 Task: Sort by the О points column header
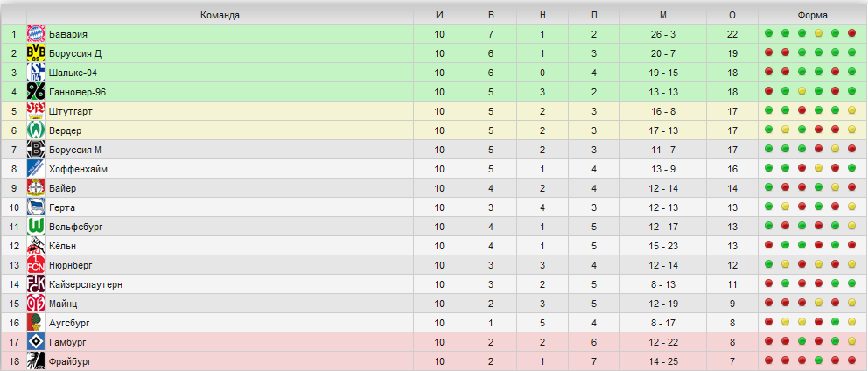click(x=732, y=16)
